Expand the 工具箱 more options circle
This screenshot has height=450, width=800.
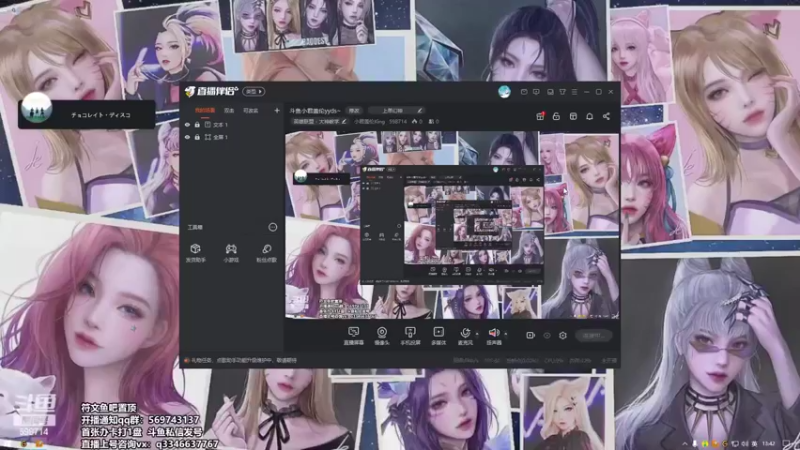coord(272,227)
